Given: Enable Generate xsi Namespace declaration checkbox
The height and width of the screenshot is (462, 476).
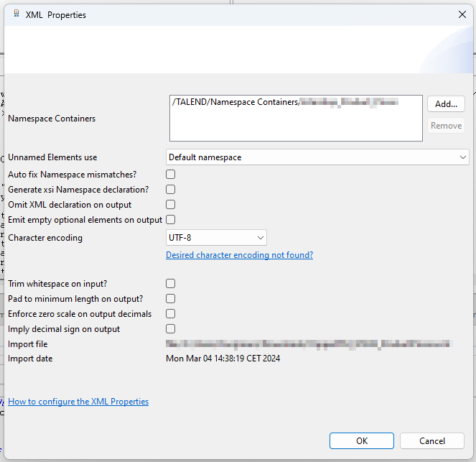Looking at the screenshot, I should (171, 190).
